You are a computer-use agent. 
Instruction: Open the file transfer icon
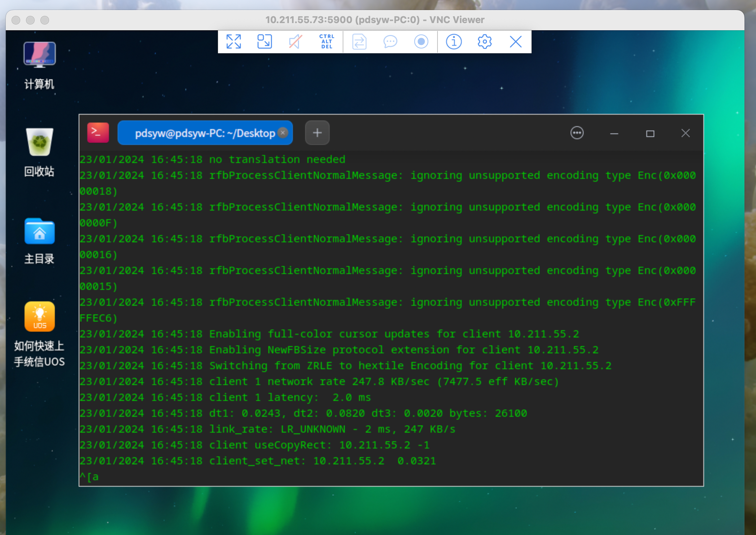point(359,42)
